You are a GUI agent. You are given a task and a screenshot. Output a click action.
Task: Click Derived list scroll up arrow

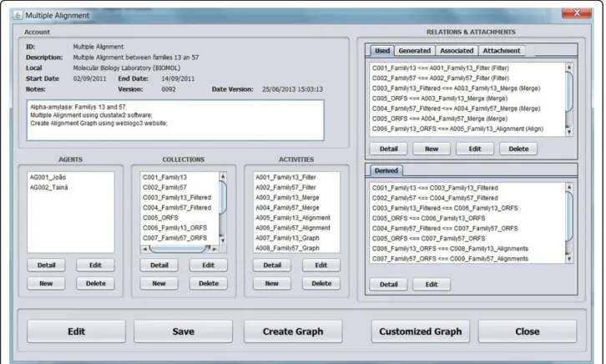569,187
